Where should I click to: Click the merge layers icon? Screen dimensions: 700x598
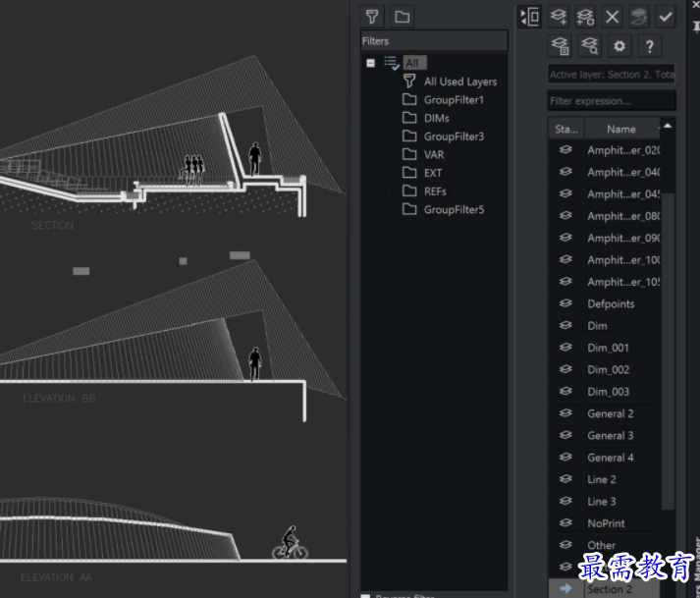[639, 17]
